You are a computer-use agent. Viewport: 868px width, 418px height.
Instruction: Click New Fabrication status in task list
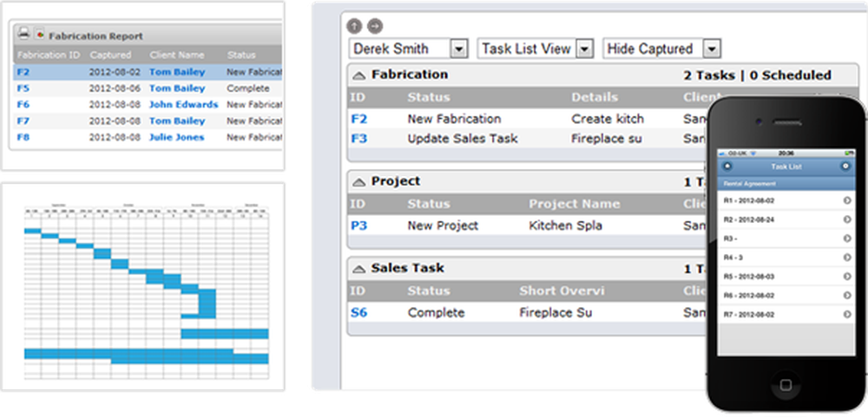pyautogui.click(x=454, y=119)
